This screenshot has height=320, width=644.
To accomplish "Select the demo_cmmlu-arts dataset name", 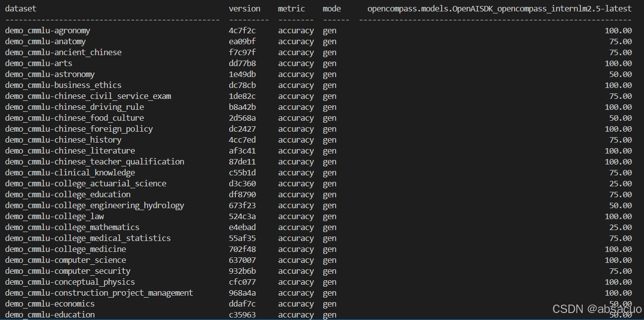I will [38, 63].
